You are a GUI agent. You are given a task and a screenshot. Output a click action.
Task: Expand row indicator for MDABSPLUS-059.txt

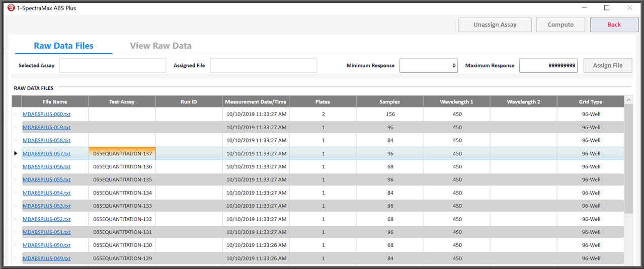pos(16,127)
